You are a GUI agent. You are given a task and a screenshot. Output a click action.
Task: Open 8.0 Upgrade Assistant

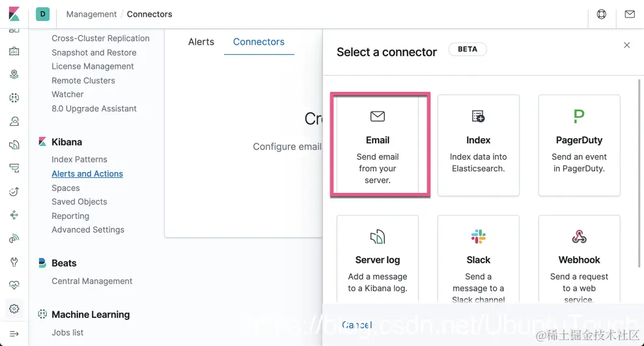94,108
